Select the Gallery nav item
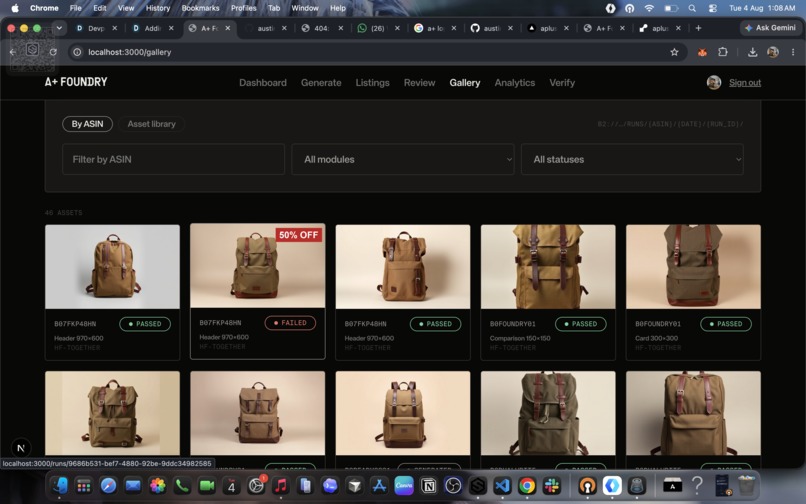The image size is (806, 504). [x=465, y=83]
